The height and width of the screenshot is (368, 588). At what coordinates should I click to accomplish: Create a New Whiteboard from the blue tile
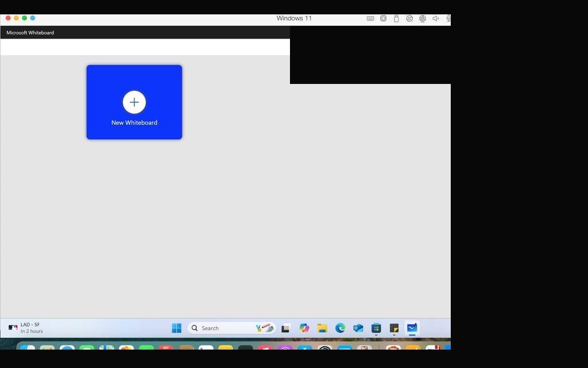(x=134, y=102)
